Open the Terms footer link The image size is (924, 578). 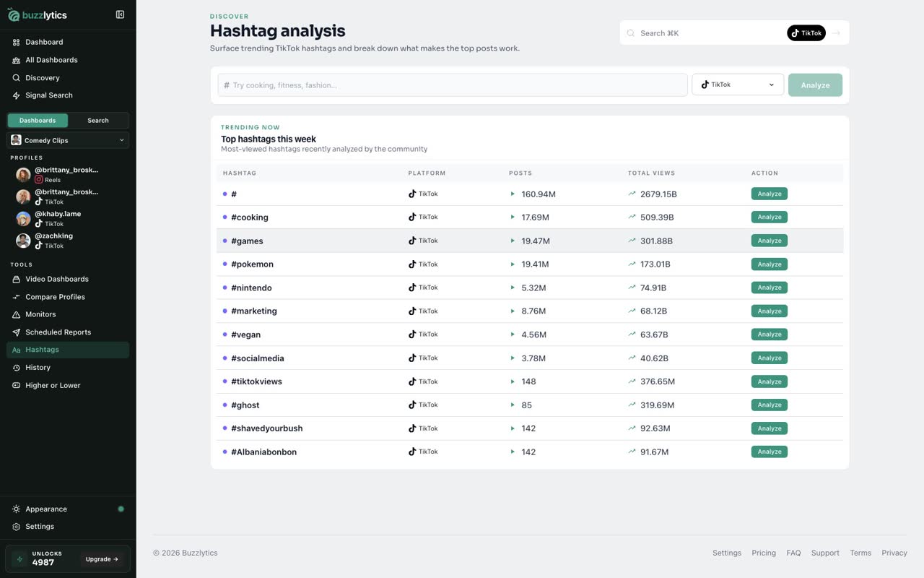860,553
